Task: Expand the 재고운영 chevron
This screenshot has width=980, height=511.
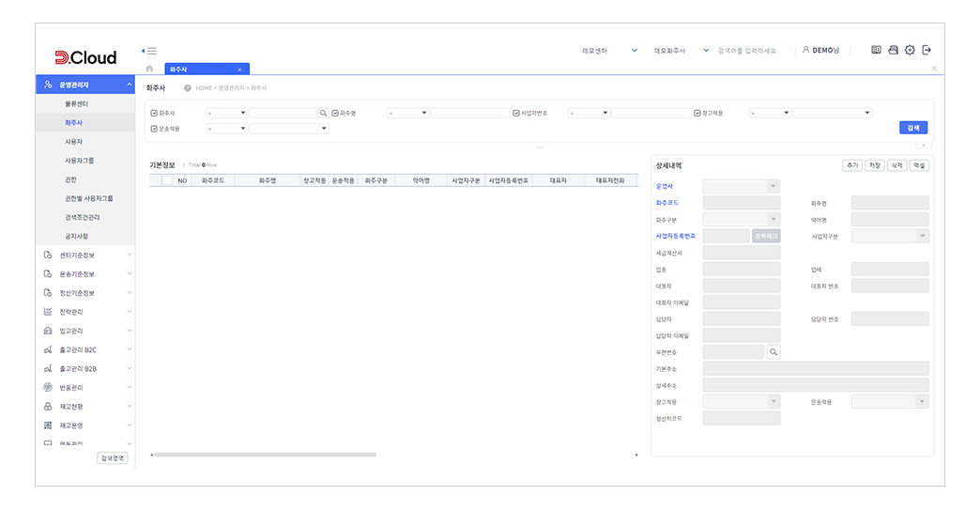Action: [130, 426]
